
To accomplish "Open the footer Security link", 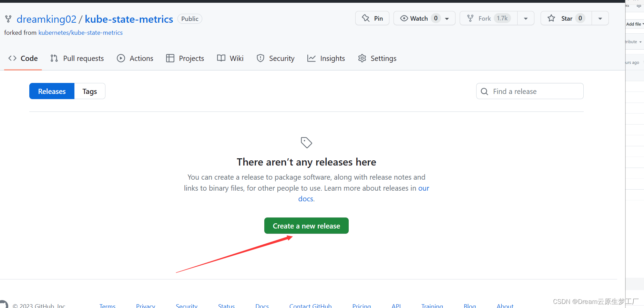I will click(186, 306).
